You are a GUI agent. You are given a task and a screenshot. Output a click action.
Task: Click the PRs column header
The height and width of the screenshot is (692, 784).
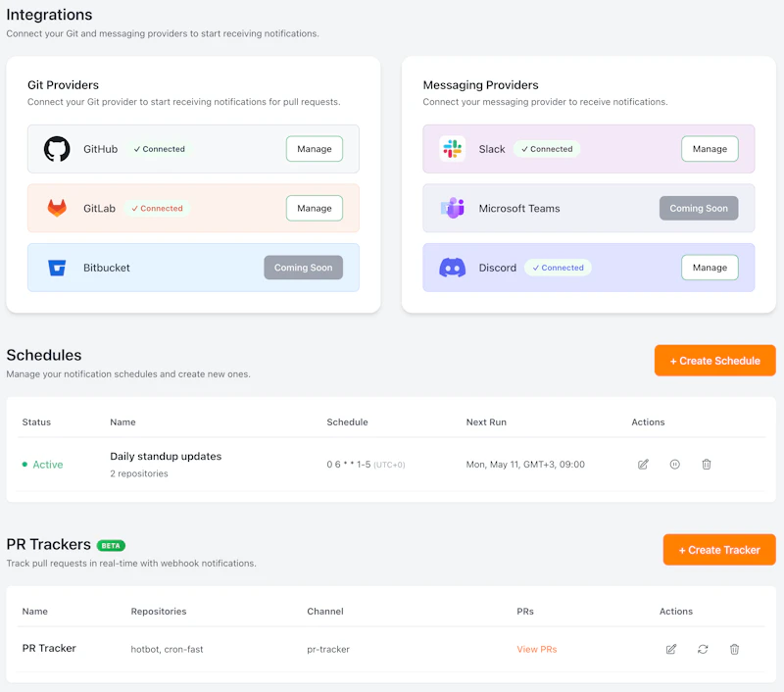tap(525, 611)
